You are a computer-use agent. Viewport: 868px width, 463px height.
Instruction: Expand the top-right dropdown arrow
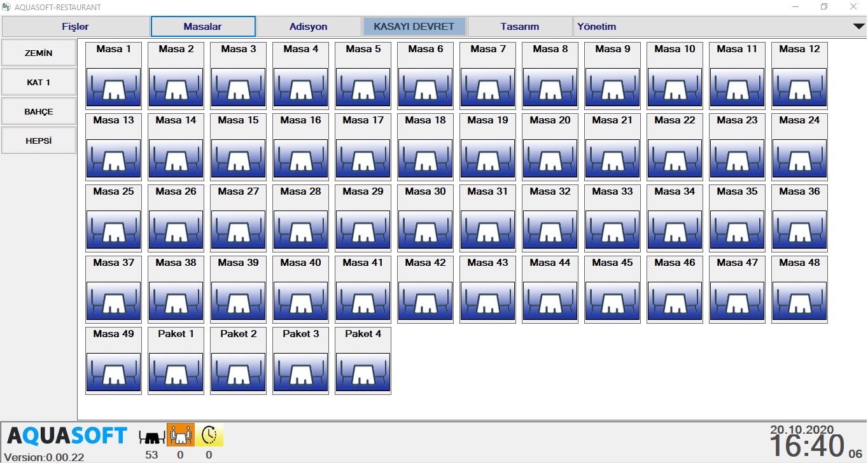tap(858, 27)
